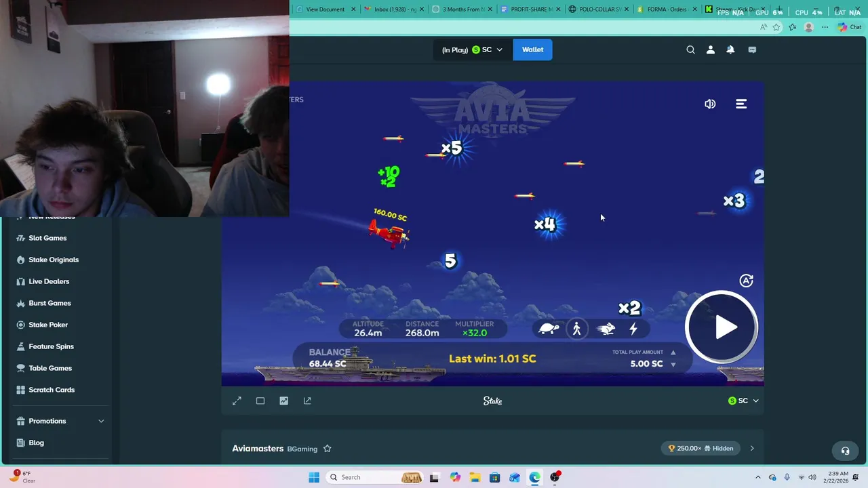Open weather widget showing 6°F Clear
Screen dimensions: 868x488
(22, 476)
